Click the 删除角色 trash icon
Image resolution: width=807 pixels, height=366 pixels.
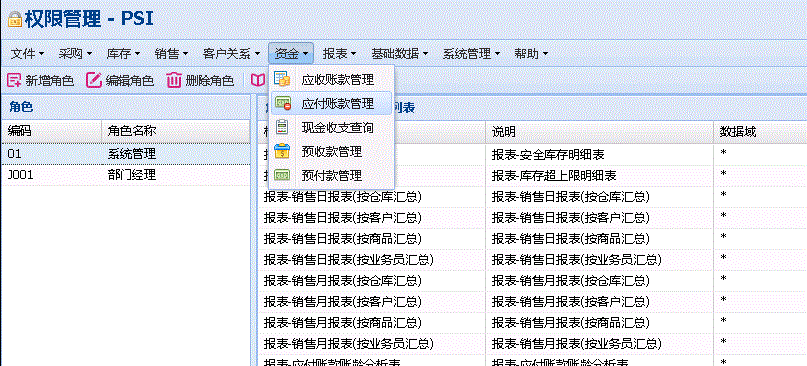(x=174, y=80)
